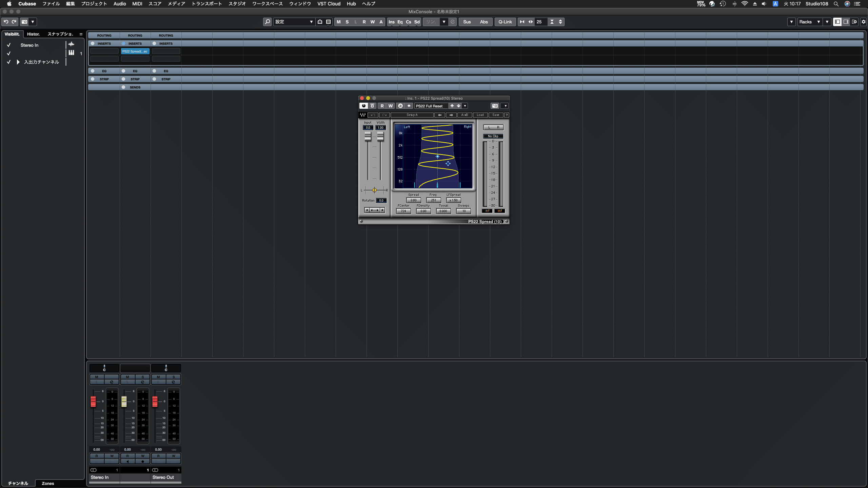Image resolution: width=868 pixels, height=488 pixels.
Task: Click the Spread value field showing 0.60
Action: [413, 200]
